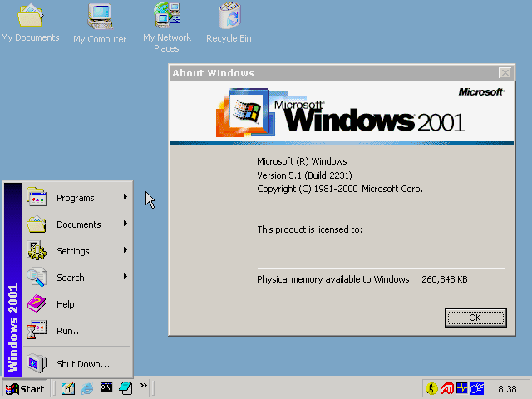Viewport: 532px width, 399px height.
Task: Click the blue tray icon beside the clock
Action: tap(477, 388)
